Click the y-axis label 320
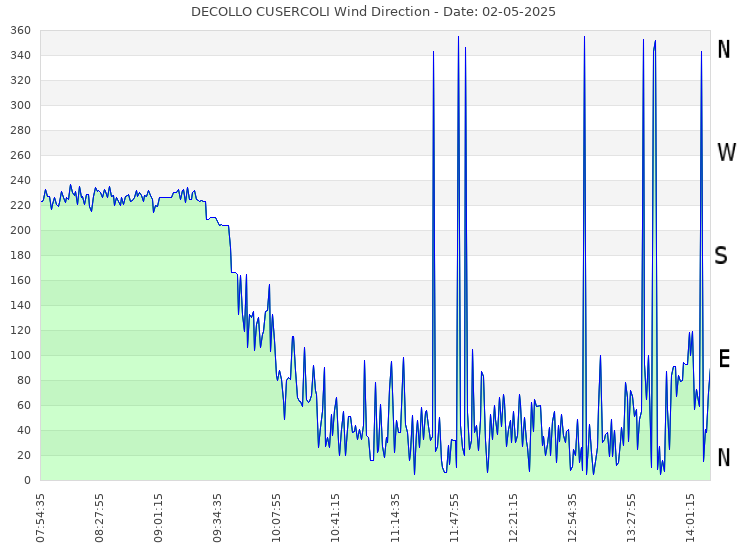The height and width of the screenshot is (550, 750). coord(21,80)
